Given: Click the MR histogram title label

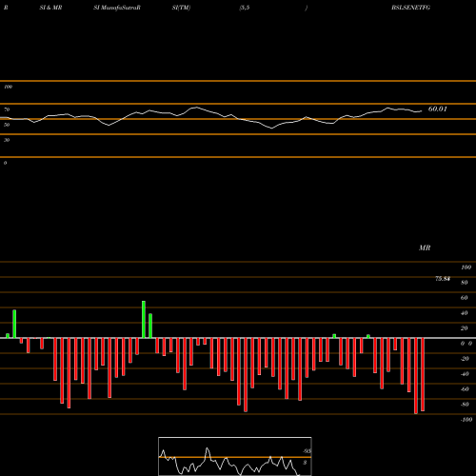Looking at the screenshot, I should tap(425, 248).
